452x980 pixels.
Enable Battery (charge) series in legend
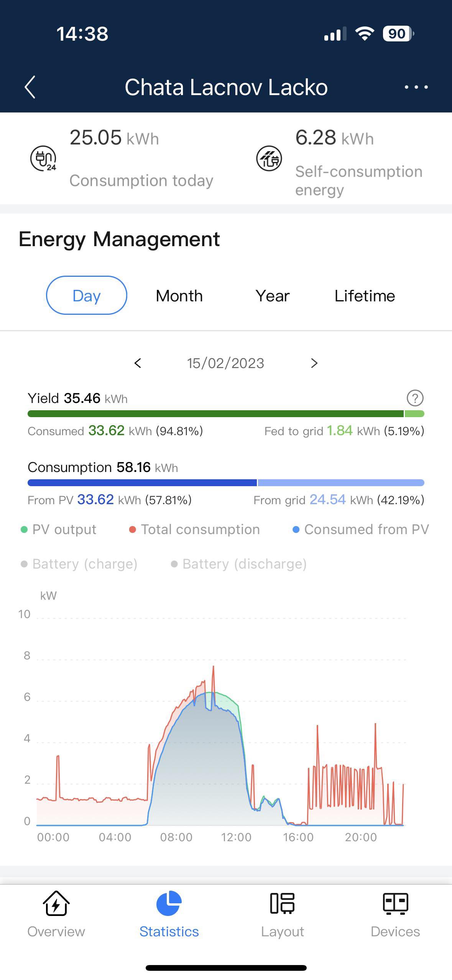(79, 564)
